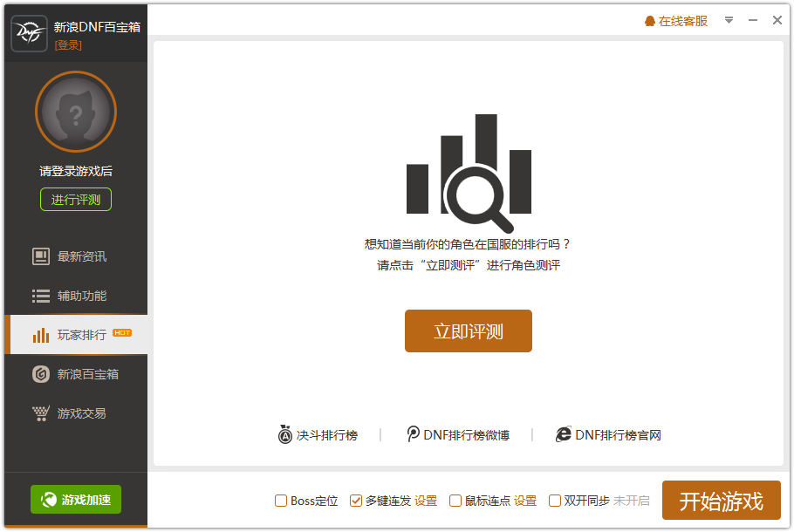Open 决斗排行榜 via its ranking icon
The height and width of the screenshot is (532, 794).
coord(284,434)
